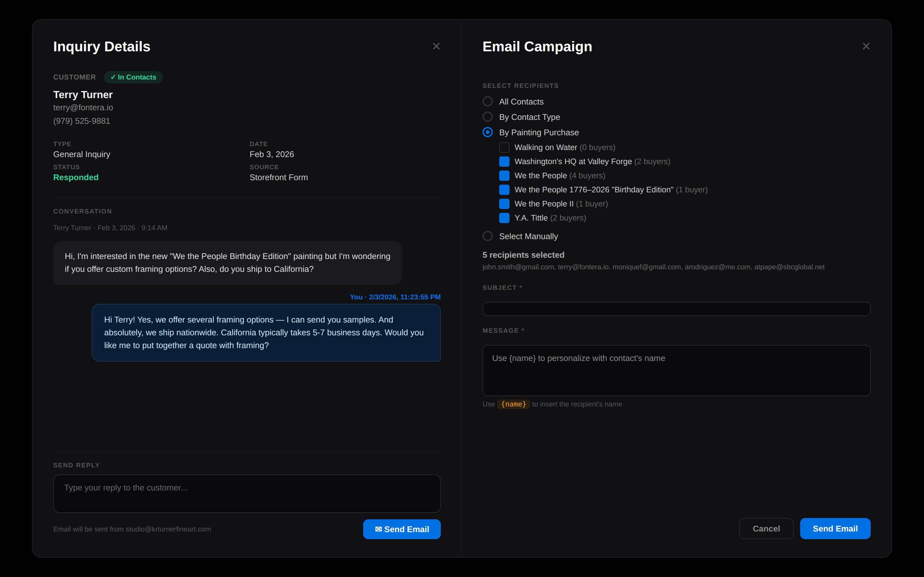924x577 pixels.
Task: Disable We the People II selection
Action: (504, 204)
